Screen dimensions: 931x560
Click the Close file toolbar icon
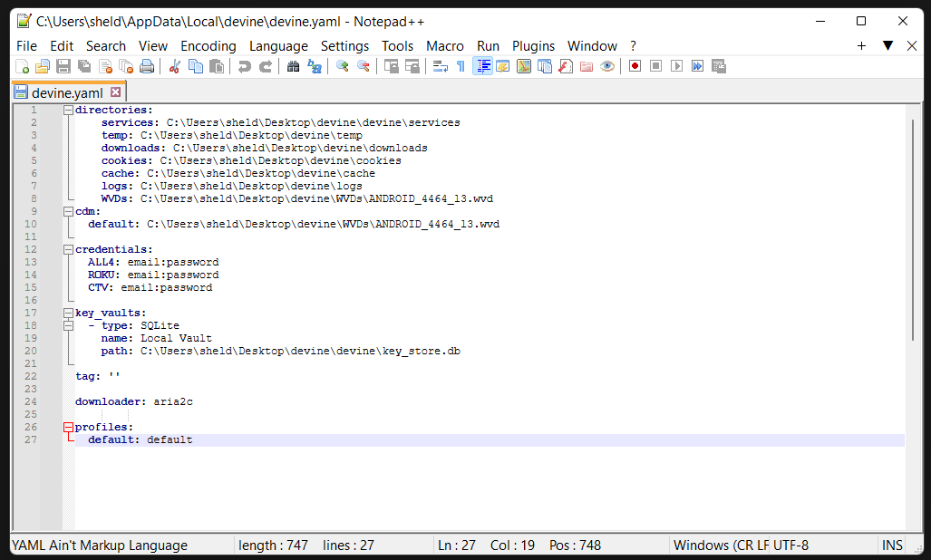(x=105, y=66)
